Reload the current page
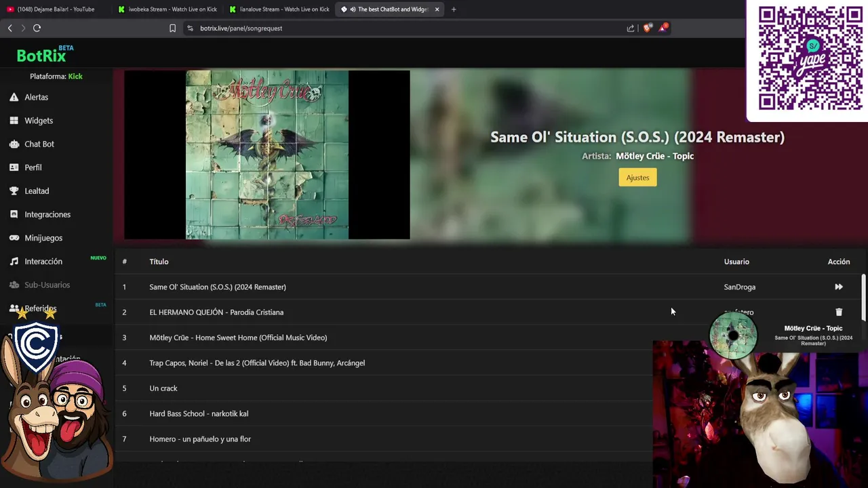Viewport: 868px width, 488px height. click(37, 28)
